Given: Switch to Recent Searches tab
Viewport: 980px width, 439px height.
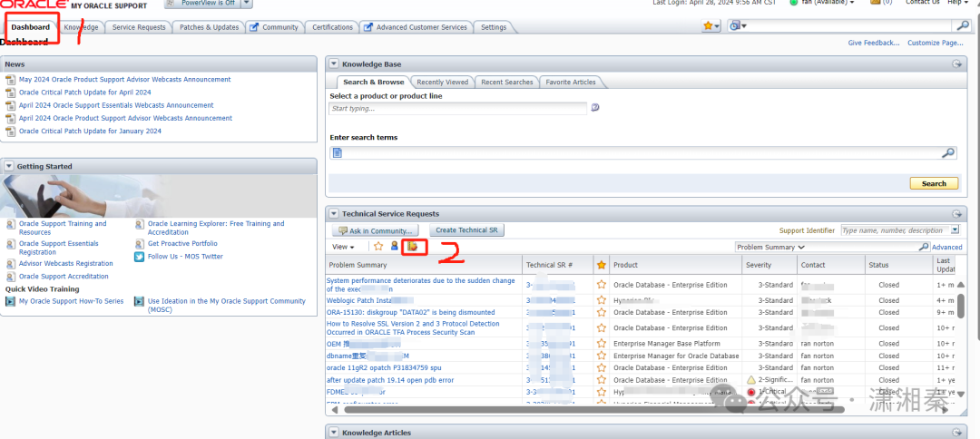Looking at the screenshot, I should (507, 82).
